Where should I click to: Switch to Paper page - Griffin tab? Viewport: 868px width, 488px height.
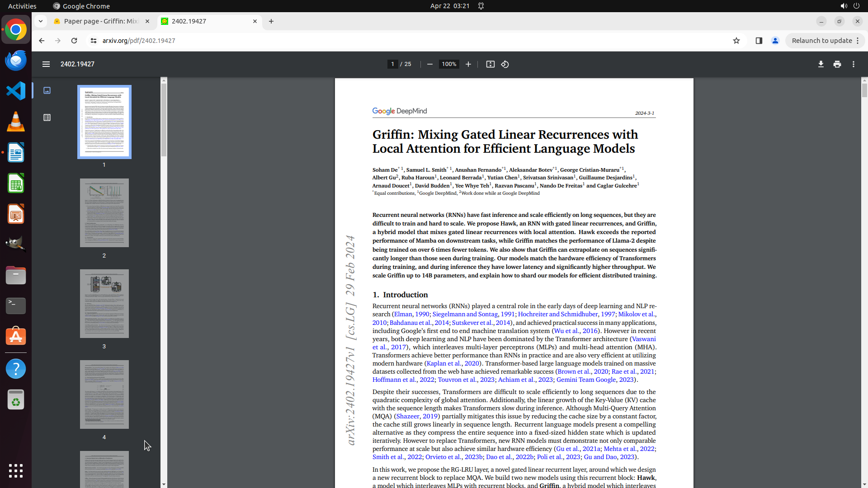[x=100, y=21]
